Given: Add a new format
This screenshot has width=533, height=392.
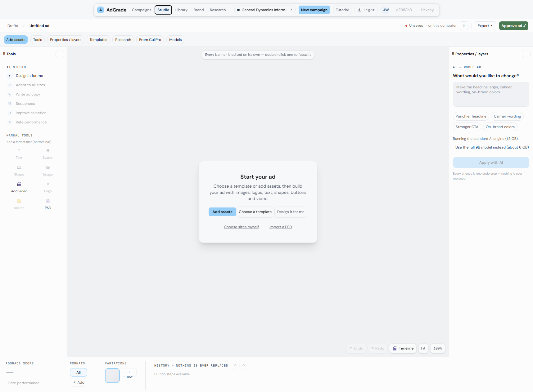Looking at the screenshot, I should coord(79,382).
